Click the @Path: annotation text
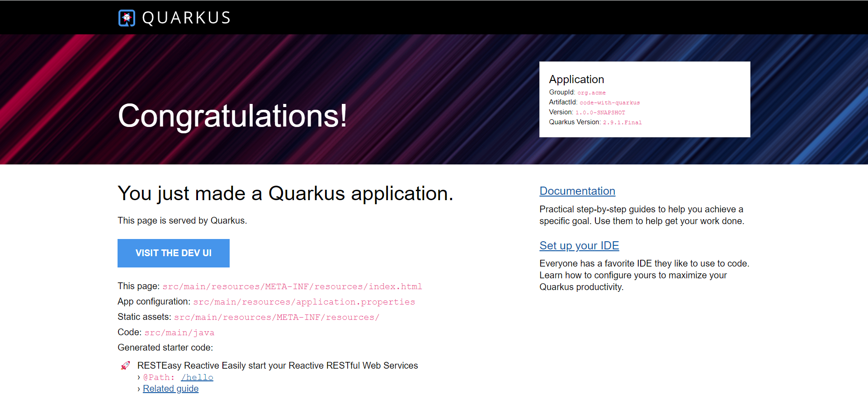 [x=159, y=377]
